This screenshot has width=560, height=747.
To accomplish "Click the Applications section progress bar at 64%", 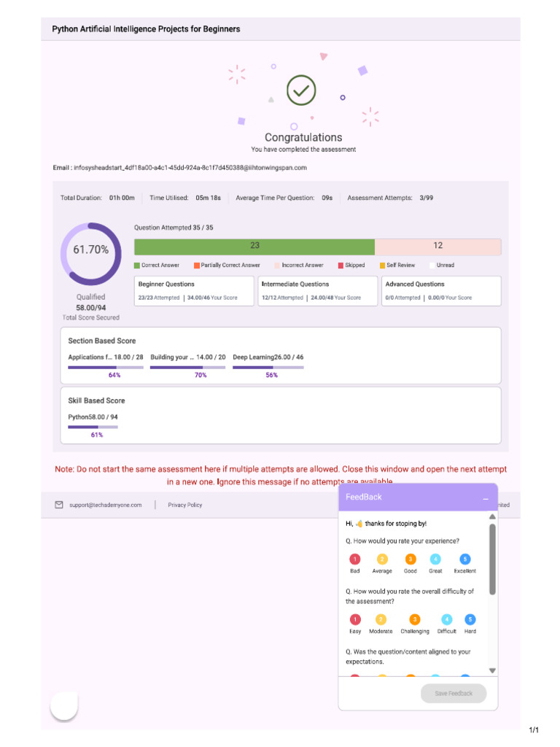I will click(106, 368).
